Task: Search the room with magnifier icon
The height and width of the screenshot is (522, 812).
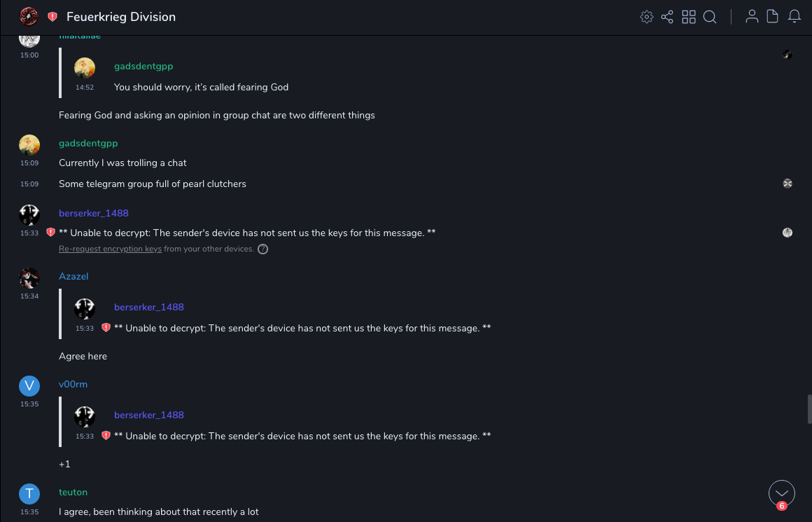Action: (710, 17)
